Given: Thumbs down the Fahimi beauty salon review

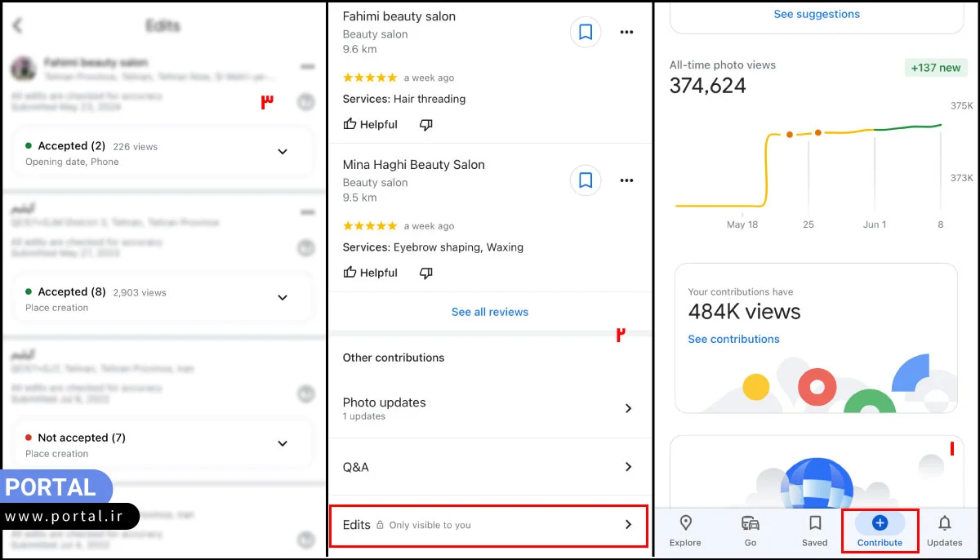Looking at the screenshot, I should point(425,125).
